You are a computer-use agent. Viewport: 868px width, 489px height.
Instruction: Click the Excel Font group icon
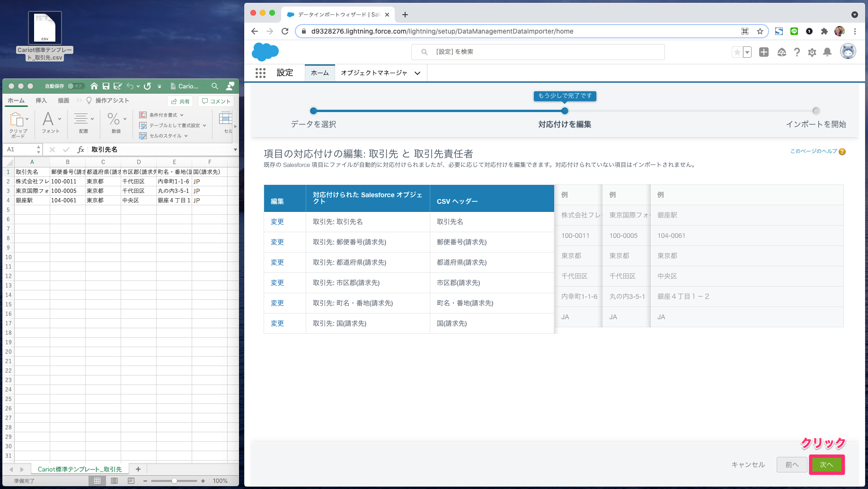(48, 119)
